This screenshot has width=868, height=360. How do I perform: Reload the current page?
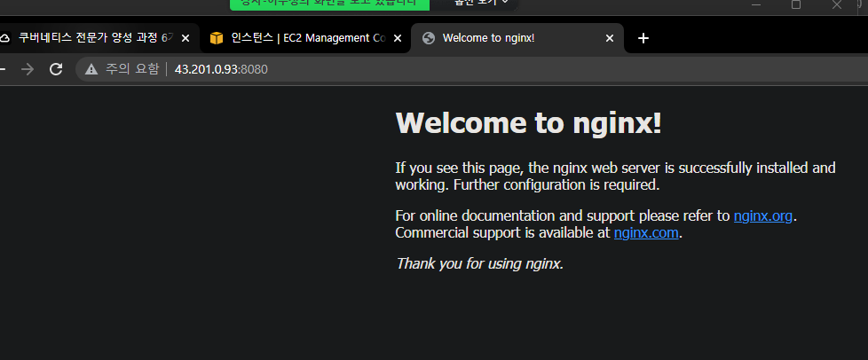pyautogui.click(x=56, y=69)
